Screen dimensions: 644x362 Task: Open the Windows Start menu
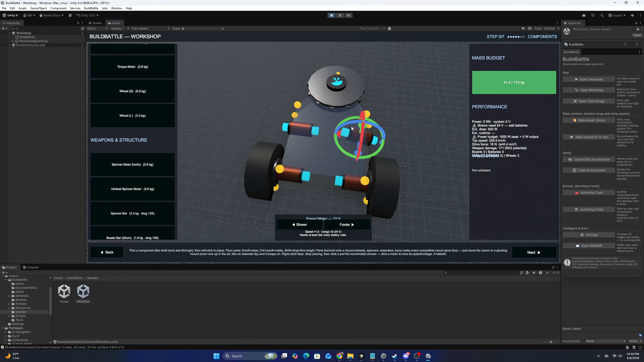click(x=216, y=356)
